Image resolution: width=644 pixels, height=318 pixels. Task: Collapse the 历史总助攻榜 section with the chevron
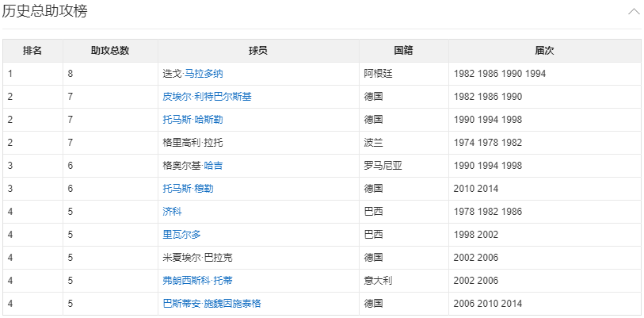(x=634, y=12)
